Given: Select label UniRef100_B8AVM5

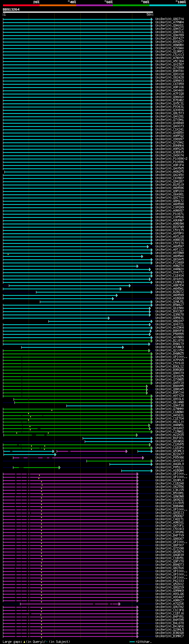Looking at the screenshot, I should [x=170, y=386].
